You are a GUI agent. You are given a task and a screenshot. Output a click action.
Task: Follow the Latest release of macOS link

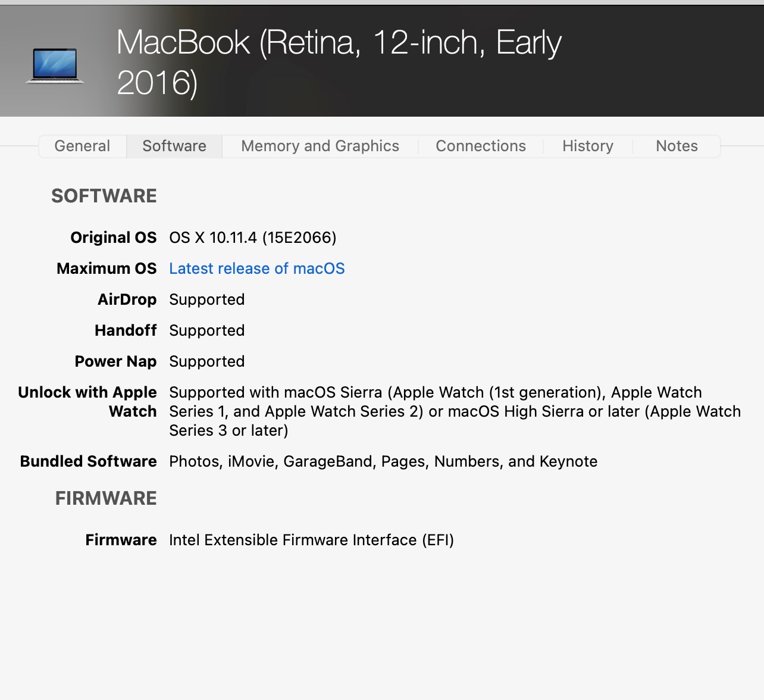tap(257, 268)
